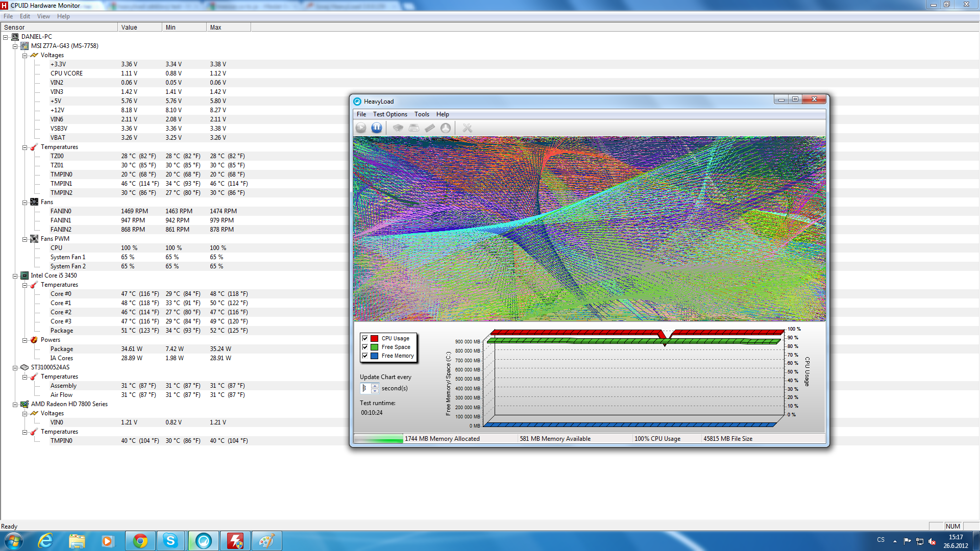
Task: Collapse the motherboard Temperatures node
Action: click(24, 147)
